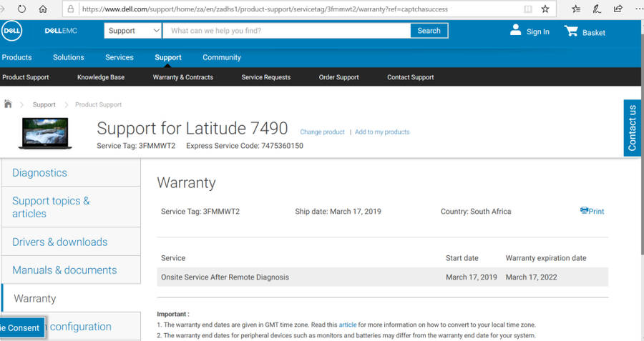Open the Contact us side tab
Screen dimensions: 644x341
[633, 128]
